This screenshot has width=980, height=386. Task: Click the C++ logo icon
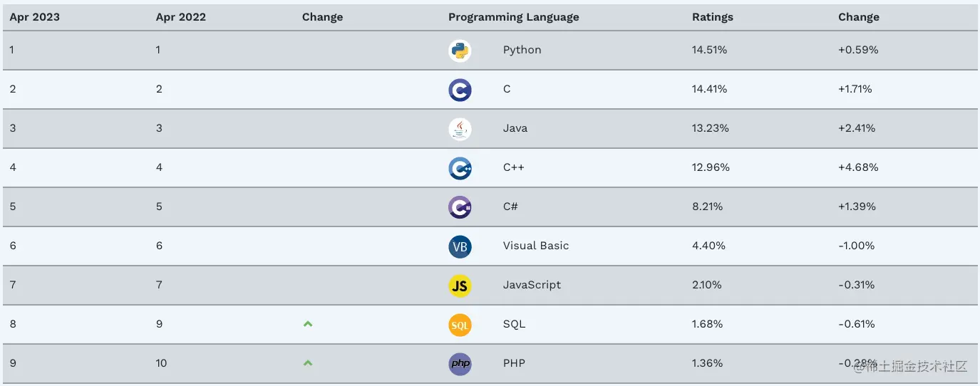(460, 168)
